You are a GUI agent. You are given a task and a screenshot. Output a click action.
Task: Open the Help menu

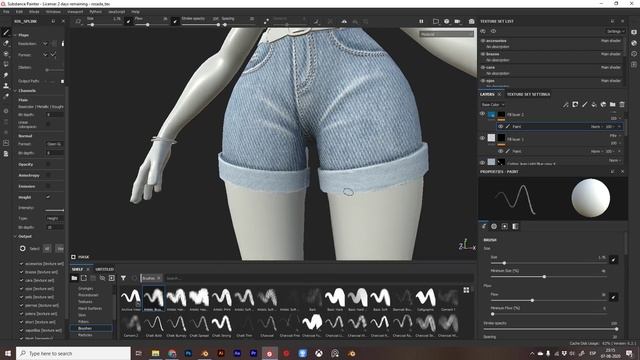(135, 12)
